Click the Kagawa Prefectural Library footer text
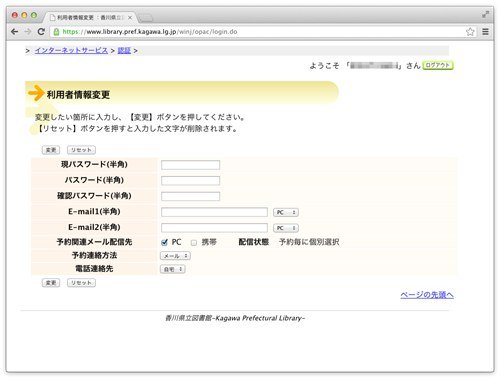500x378 pixels. [235, 318]
